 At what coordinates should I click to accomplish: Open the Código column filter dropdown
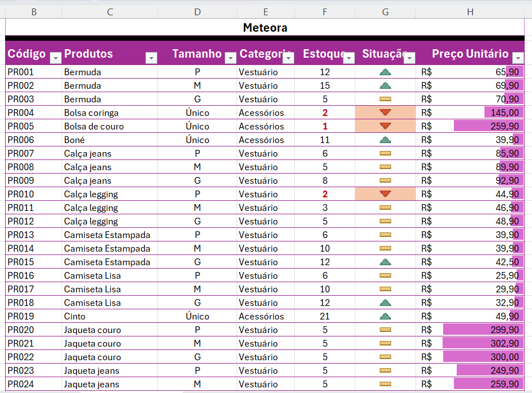(x=55, y=58)
